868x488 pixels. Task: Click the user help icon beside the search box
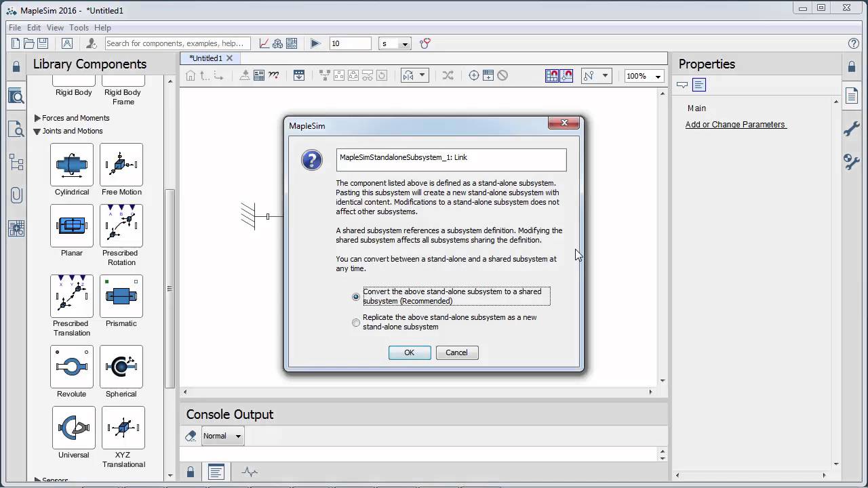[x=92, y=43]
